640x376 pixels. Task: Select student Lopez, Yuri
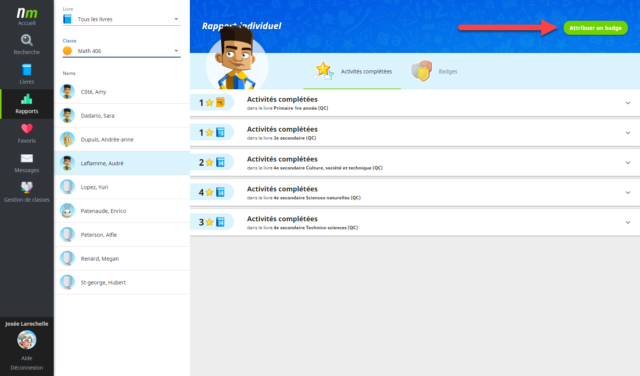tap(122, 187)
